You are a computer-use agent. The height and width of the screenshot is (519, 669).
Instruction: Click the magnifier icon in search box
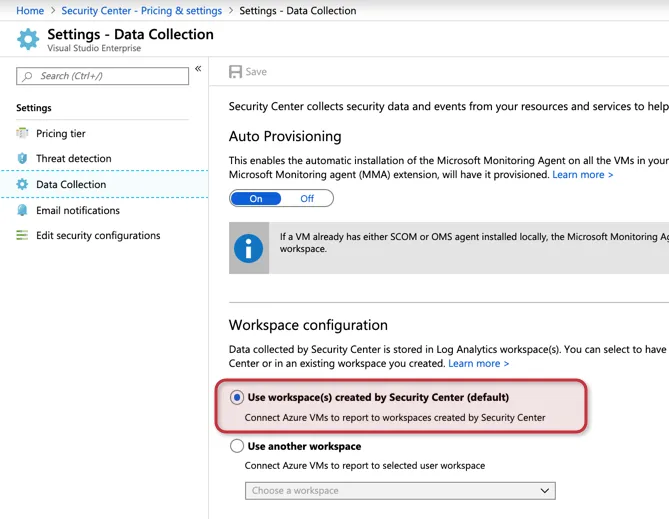click(28, 76)
